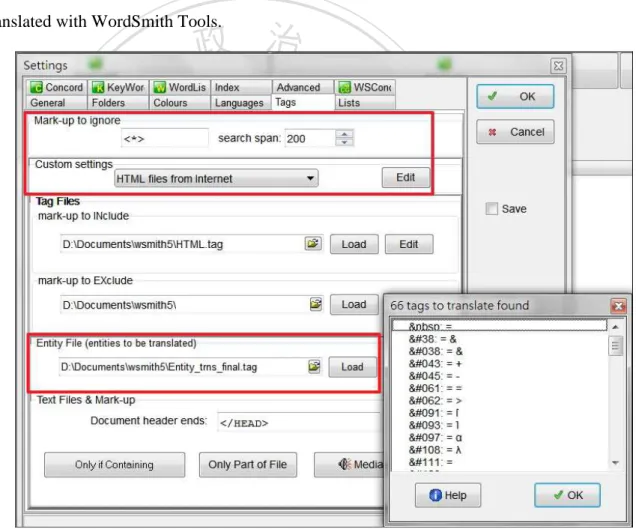Image resolution: width=636 pixels, height=529 pixels.
Task: Click the mark-up to EXclude path field
Action: pyautogui.click(x=185, y=305)
